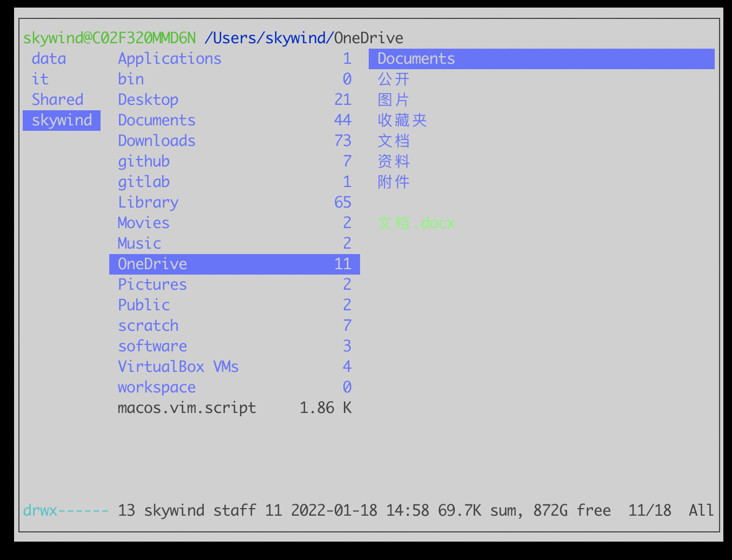Open the scratch directory

click(x=148, y=325)
